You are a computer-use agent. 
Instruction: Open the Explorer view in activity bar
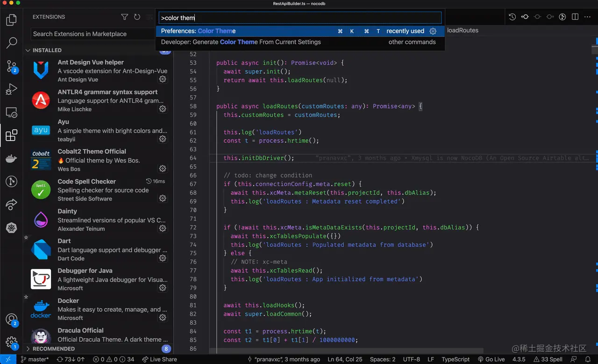(11, 20)
